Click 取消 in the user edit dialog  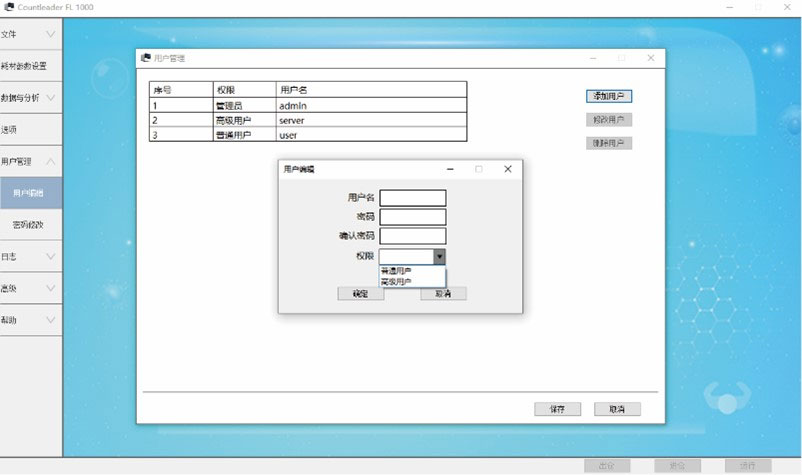[x=443, y=294]
